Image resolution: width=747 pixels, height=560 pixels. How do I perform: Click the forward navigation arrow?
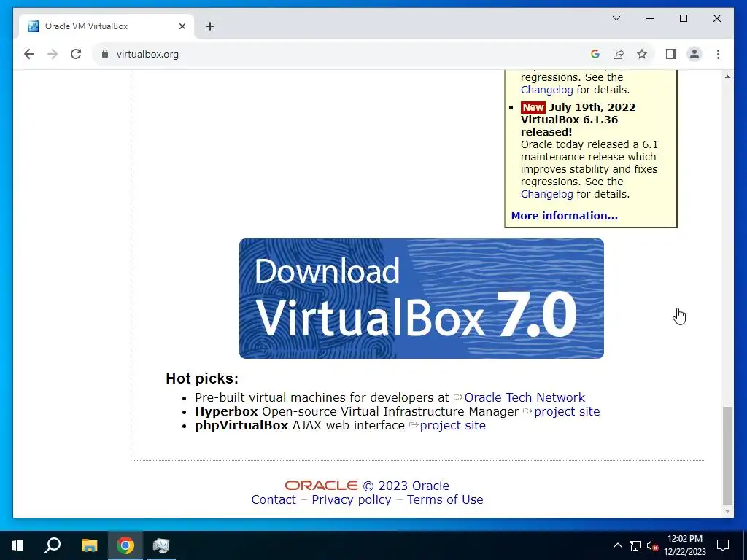(53, 54)
